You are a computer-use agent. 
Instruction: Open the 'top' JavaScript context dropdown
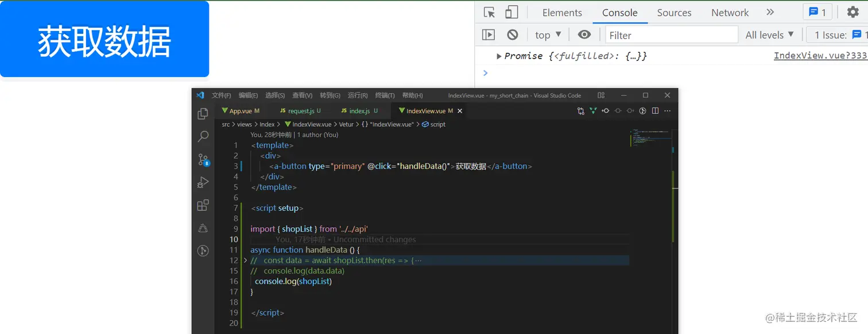click(x=548, y=35)
